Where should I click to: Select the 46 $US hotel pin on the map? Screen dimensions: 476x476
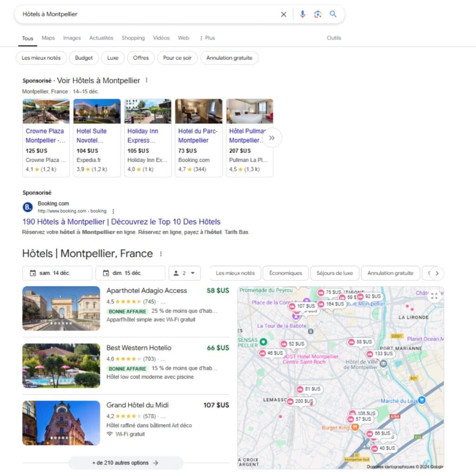tap(271, 353)
